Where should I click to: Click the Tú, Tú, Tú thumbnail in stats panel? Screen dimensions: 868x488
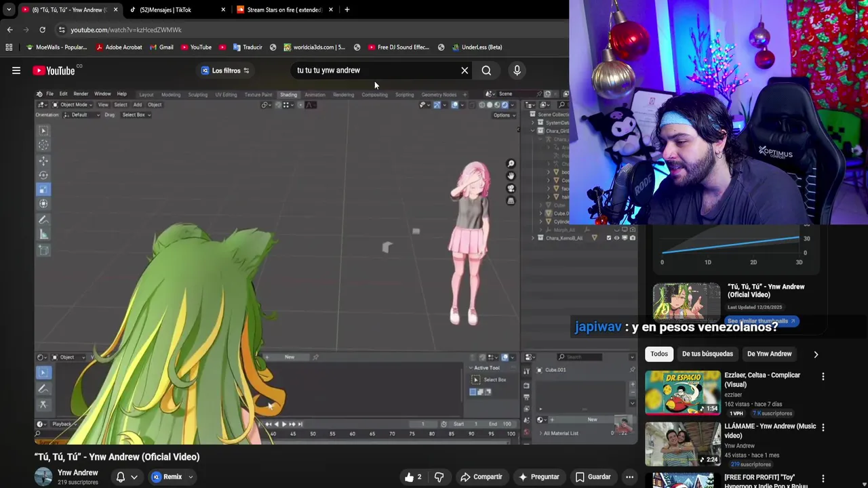(686, 302)
